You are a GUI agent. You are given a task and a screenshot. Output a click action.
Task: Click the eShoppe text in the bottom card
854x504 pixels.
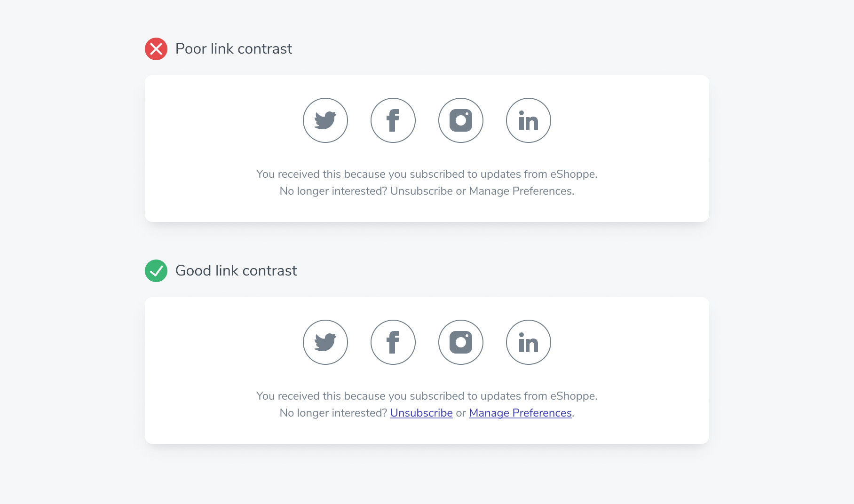(574, 395)
